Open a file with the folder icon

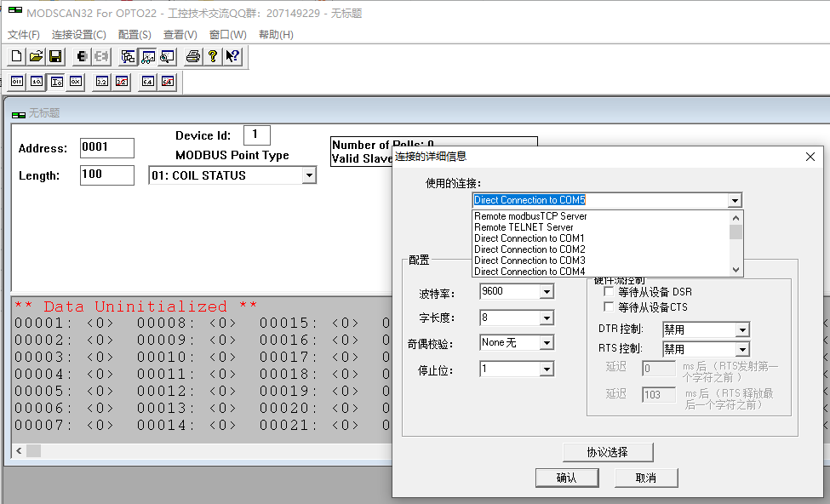click(x=36, y=56)
